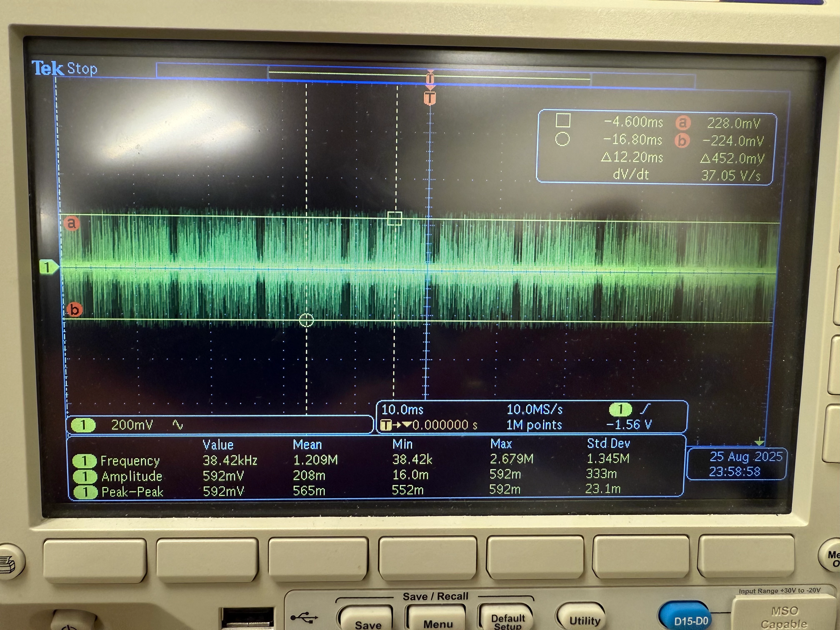Select the circle cursor marker on waveform
This screenshot has height=630, width=840.
coord(306,320)
